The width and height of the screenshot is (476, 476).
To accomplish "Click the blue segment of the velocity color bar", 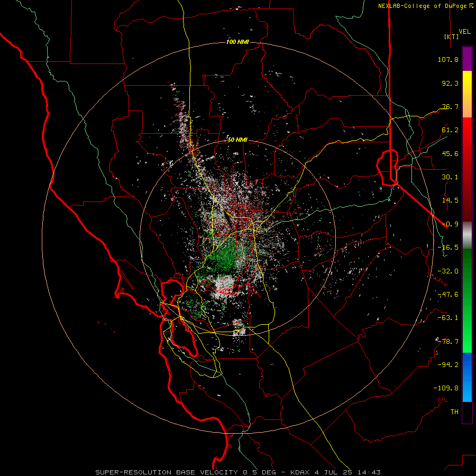I will click(x=467, y=377).
